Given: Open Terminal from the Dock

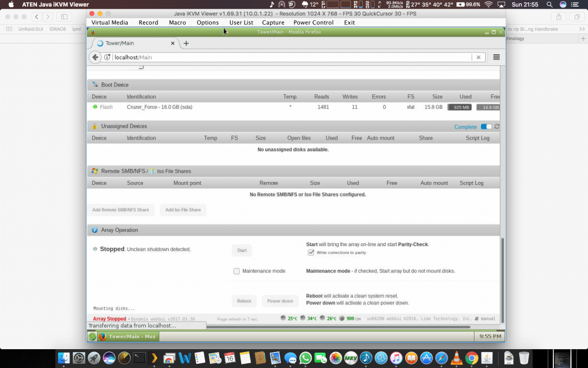Looking at the screenshot, I should click(139, 358).
